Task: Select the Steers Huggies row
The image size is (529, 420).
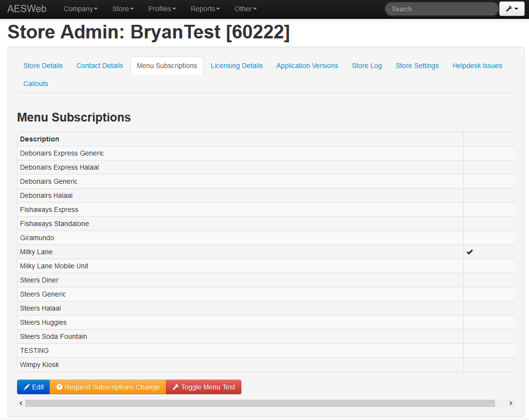Action: 266,323
